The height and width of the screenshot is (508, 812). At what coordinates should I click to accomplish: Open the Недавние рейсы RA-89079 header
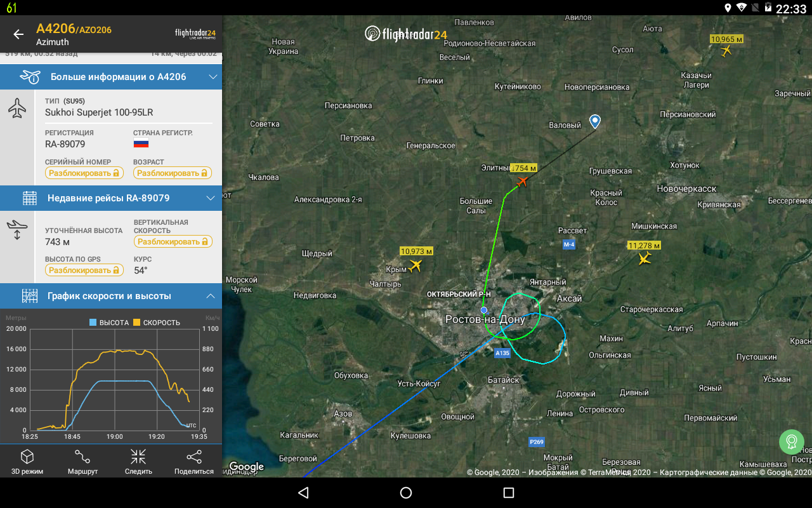click(111, 198)
